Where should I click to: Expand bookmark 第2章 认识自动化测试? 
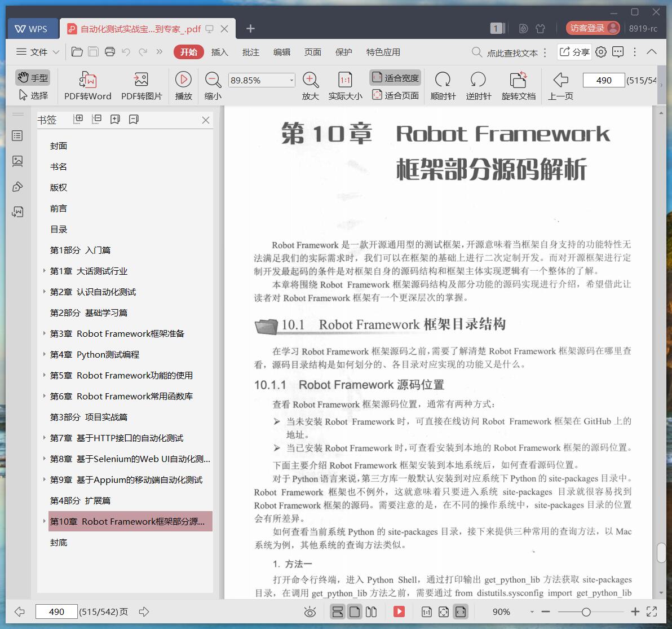click(x=44, y=292)
